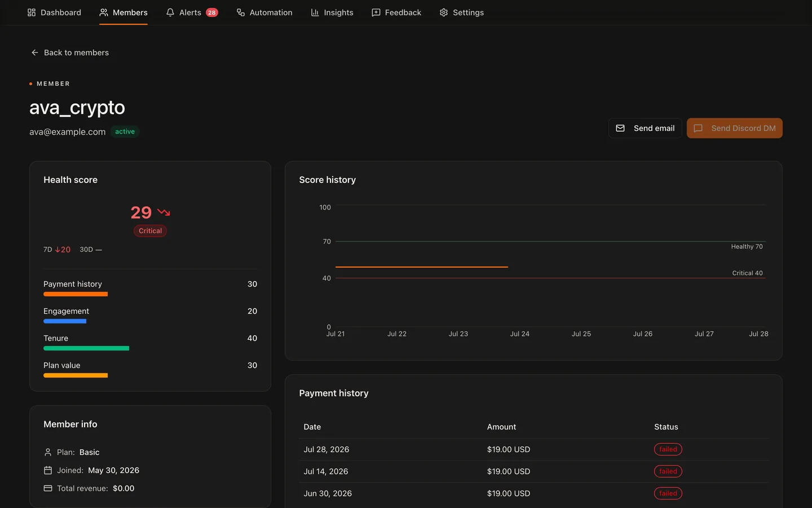Open the Feedback tab
Screen dimensions: 812x508
coord(396,12)
